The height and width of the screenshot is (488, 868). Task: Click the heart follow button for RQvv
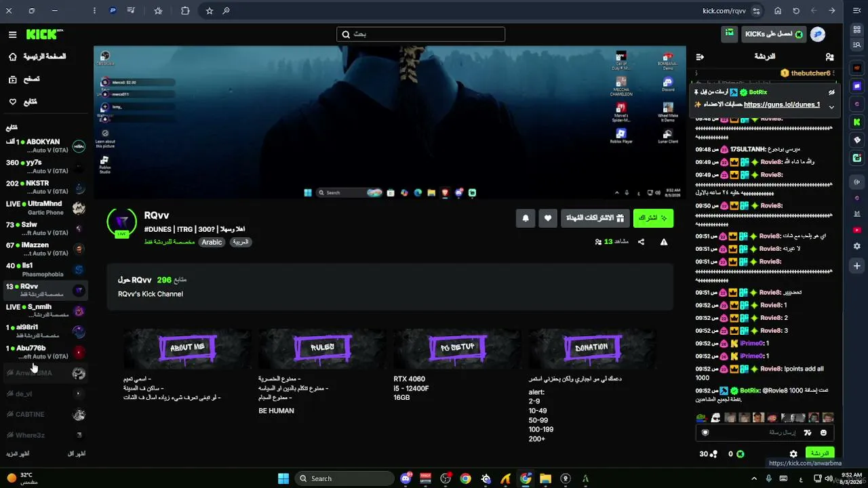[548, 218]
